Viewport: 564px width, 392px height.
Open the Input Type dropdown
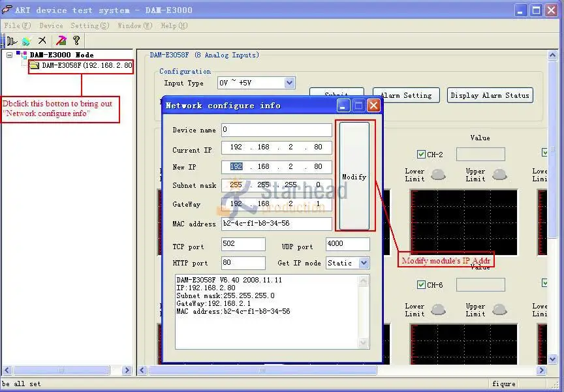pyautogui.click(x=290, y=83)
